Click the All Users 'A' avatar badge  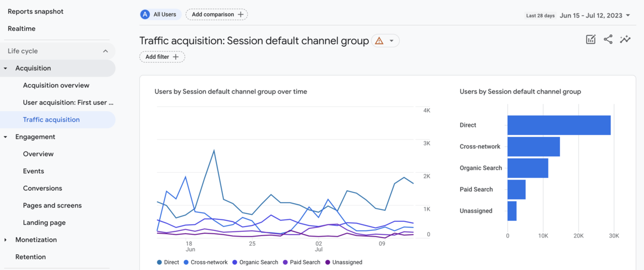[x=145, y=15]
